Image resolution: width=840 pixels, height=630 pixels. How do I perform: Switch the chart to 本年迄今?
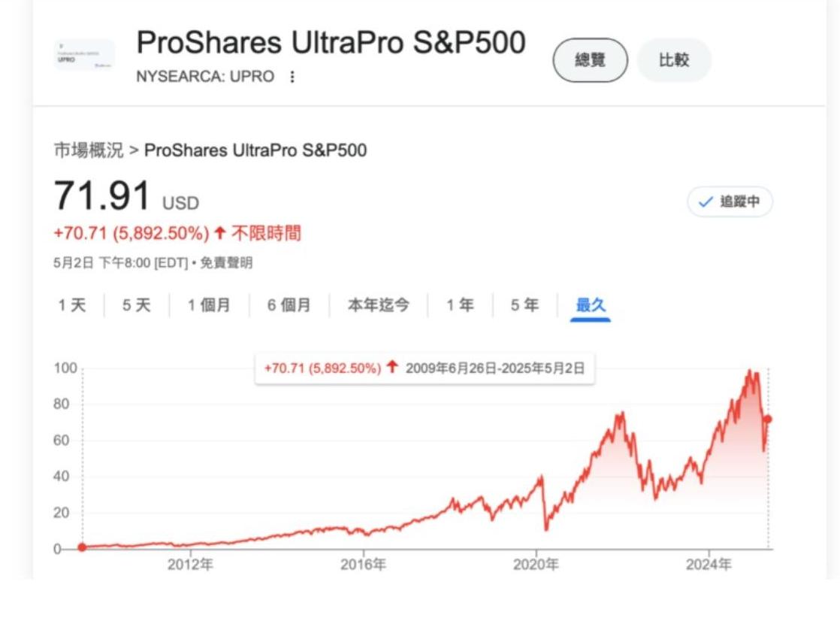[x=379, y=305]
